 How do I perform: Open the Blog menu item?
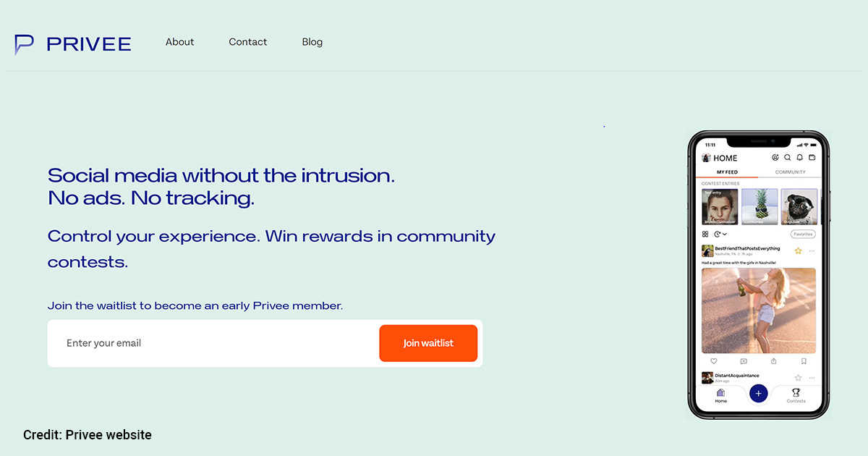(x=312, y=42)
